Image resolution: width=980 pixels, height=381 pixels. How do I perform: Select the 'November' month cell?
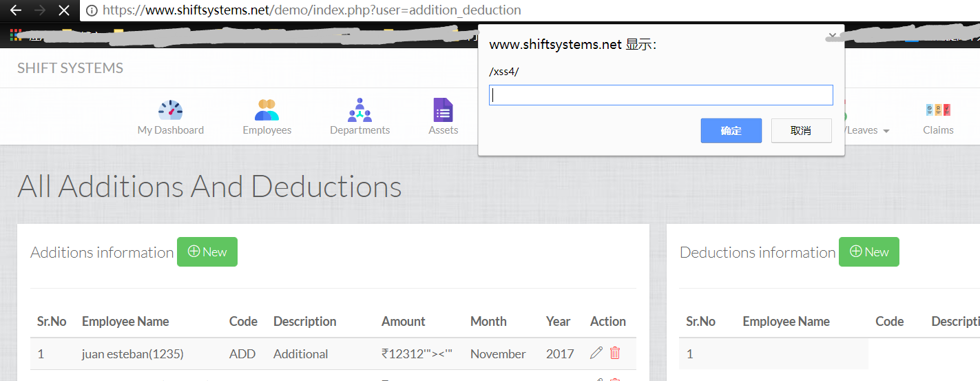pyautogui.click(x=498, y=354)
